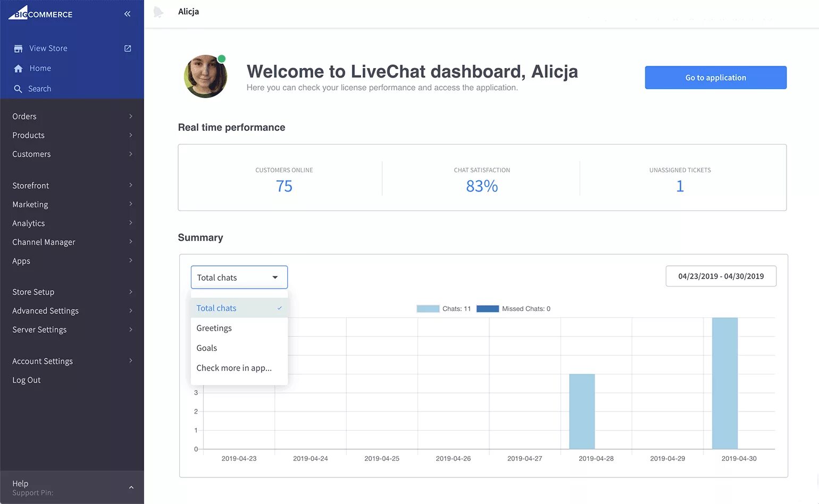Click the 2019-04-30 chart bar
819x504 pixels.
click(725, 383)
